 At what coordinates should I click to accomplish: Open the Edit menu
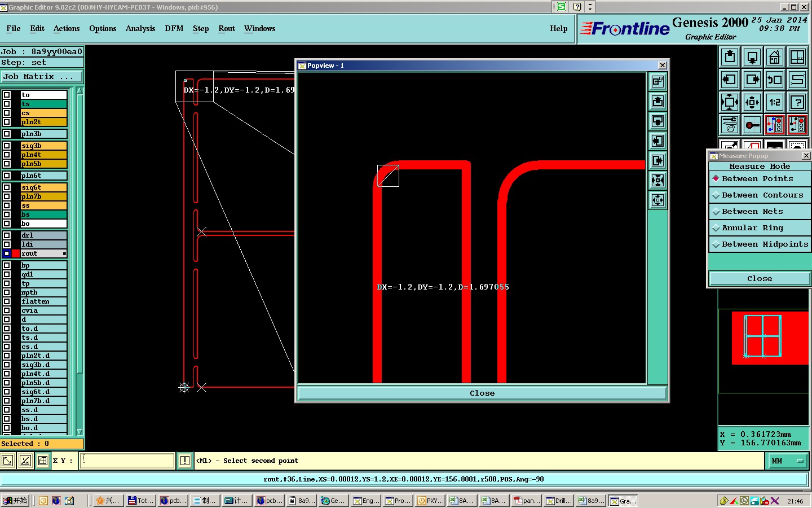tap(37, 28)
